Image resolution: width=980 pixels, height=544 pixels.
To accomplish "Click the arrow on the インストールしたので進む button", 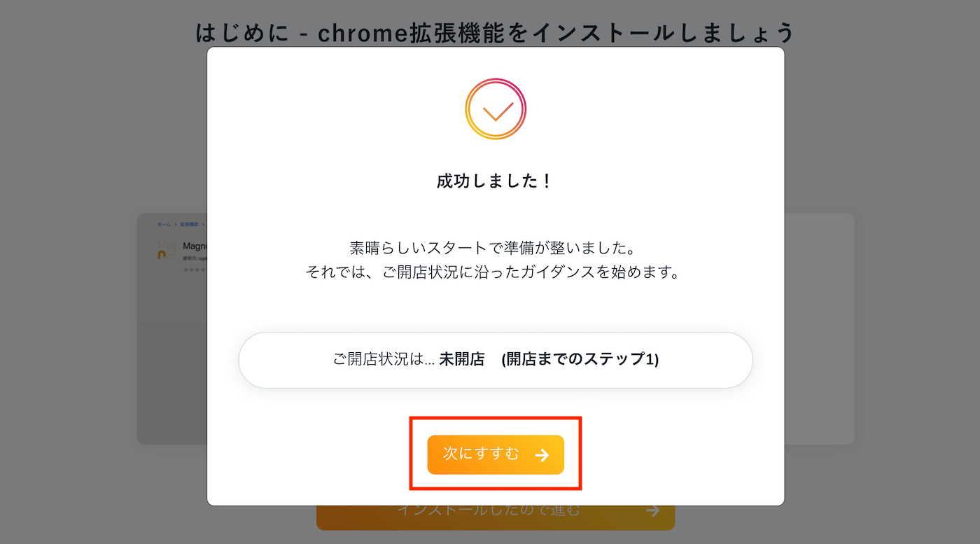I will 653,510.
